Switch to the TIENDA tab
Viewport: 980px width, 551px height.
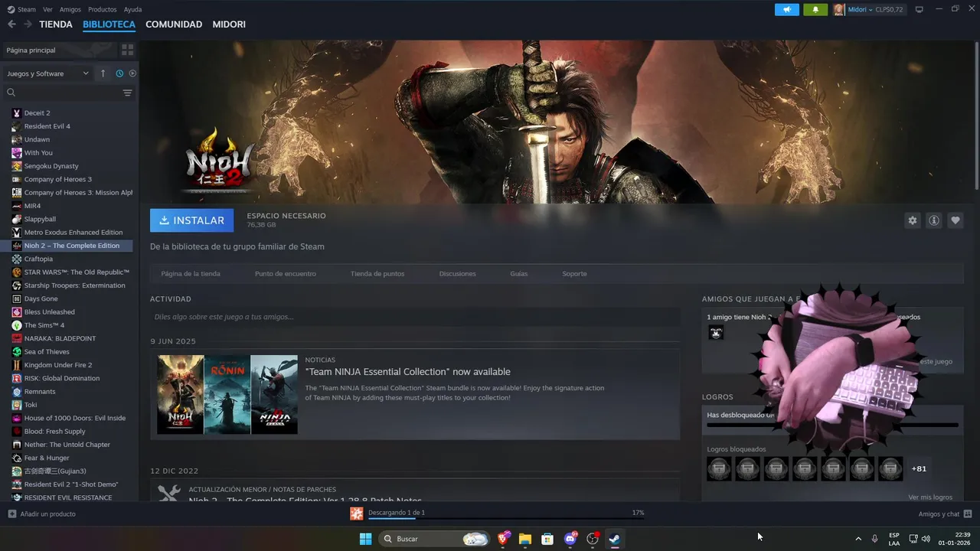point(56,24)
